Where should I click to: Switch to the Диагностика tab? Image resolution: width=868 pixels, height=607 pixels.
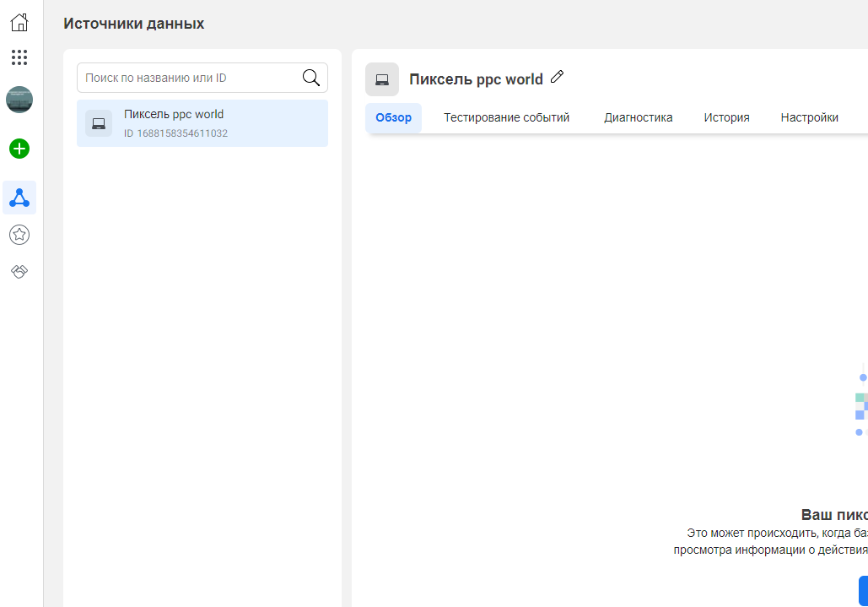638,117
